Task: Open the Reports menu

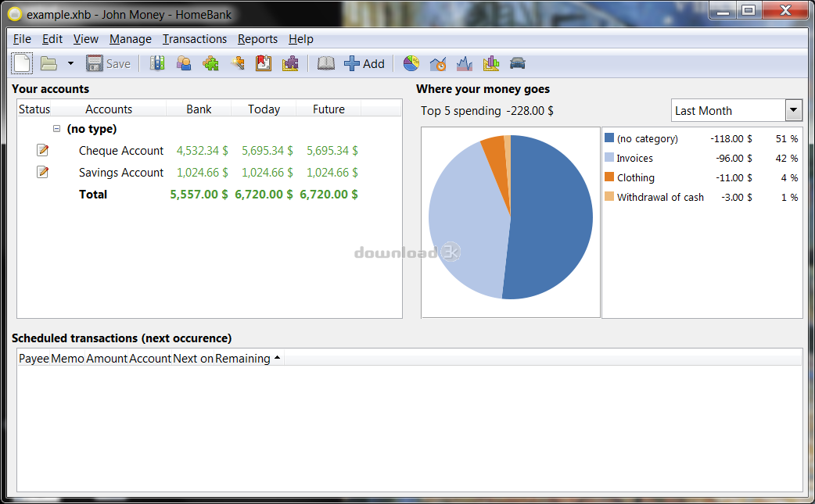Action: click(x=258, y=39)
